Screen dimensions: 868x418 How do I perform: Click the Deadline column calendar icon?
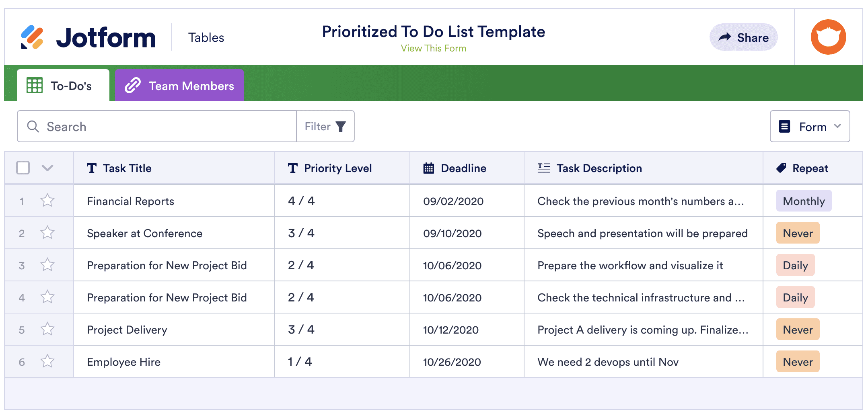pos(429,168)
